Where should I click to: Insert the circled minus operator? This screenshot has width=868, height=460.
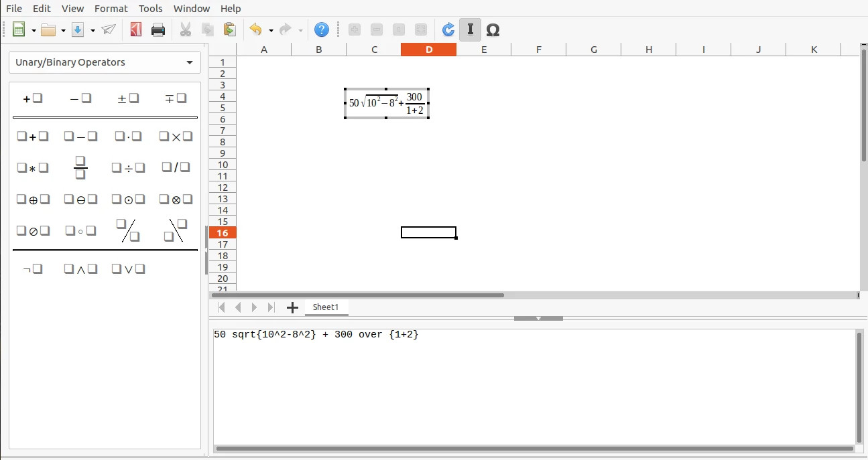tap(80, 199)
